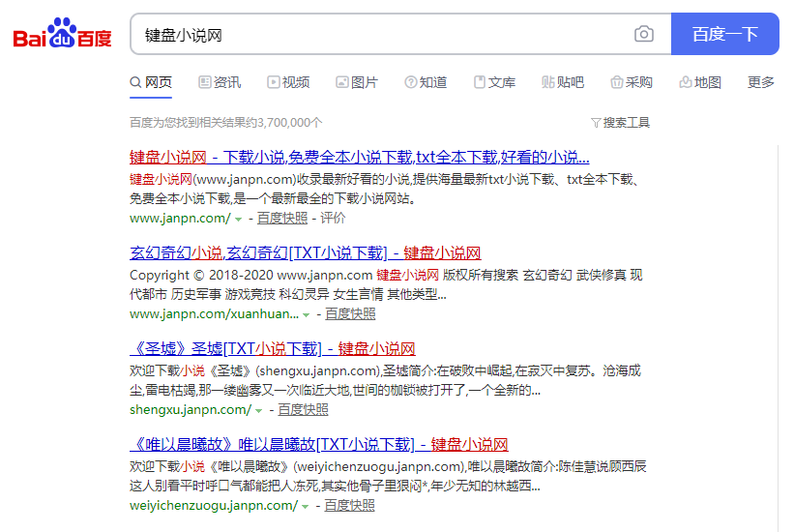Screen dimensions: 794x532
Task: Select the 网页 tab
Action: [151, 82]
